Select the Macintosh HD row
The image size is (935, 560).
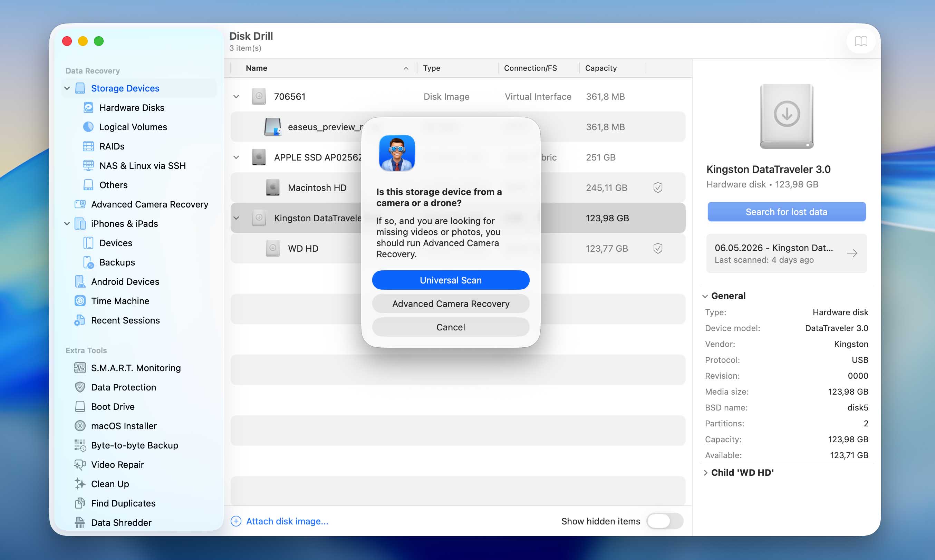[458, 187]
